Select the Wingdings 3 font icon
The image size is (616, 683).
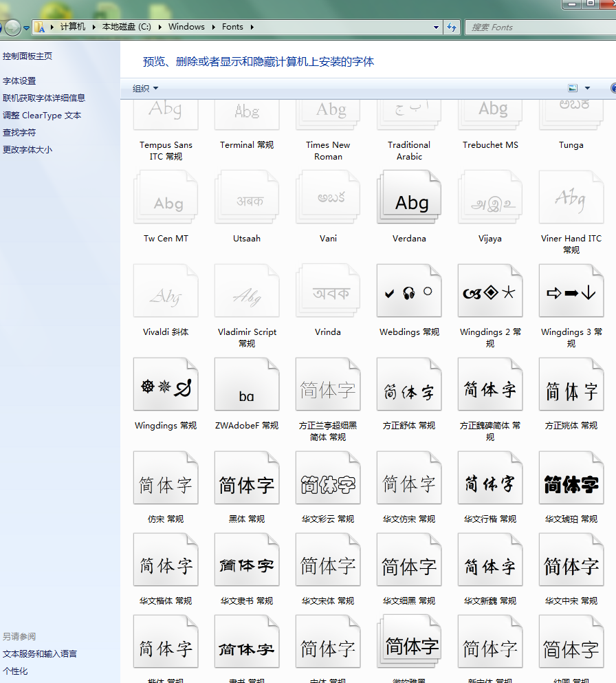[571, 290]
